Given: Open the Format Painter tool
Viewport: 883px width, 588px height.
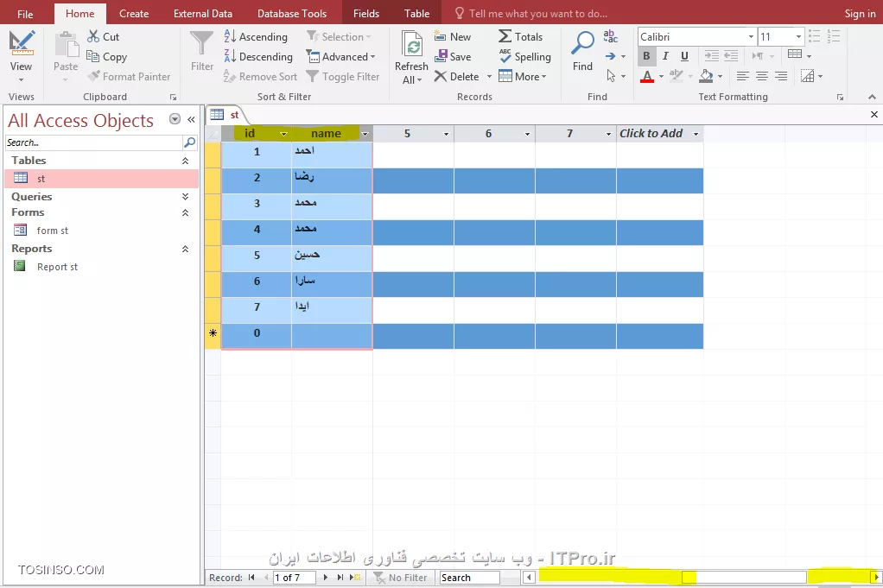Looking at the screenshot, I should (x=130, y=76).
